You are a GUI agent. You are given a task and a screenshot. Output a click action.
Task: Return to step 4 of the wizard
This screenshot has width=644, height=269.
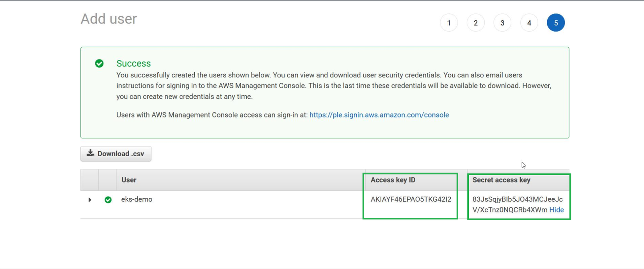click(529, 23)
